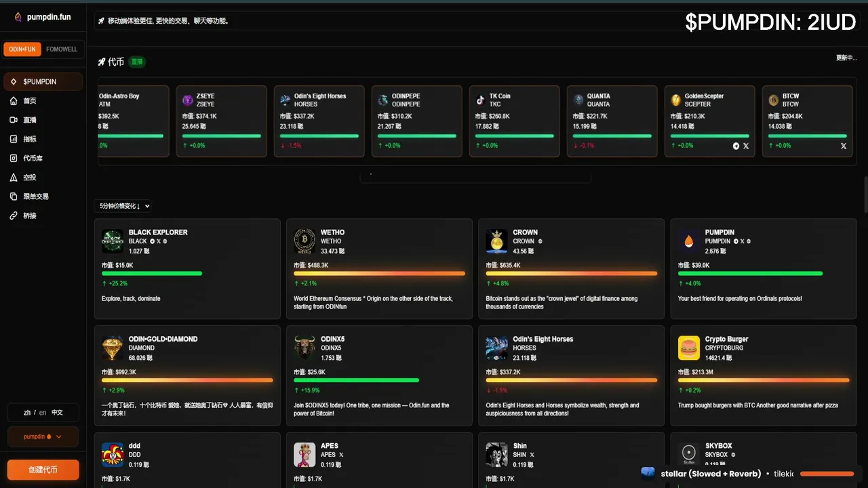Click the airdrop triangle icon in sidebar
Viewport: 868px width, 488px height.
pos(14,178)
